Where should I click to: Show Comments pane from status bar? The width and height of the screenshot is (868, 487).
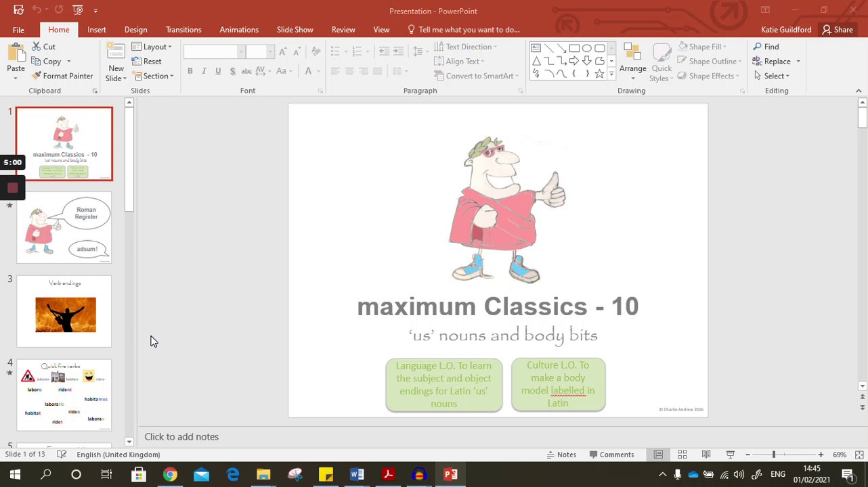pos(611,455)
